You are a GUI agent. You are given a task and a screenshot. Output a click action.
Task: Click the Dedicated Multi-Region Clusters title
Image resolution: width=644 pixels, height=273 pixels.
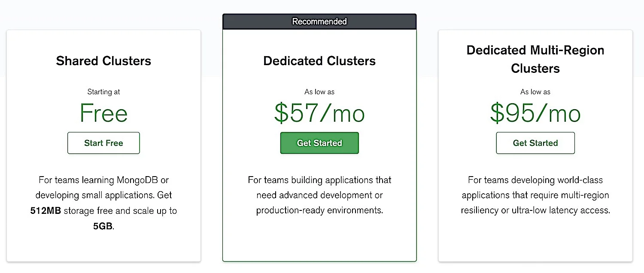point(535,59)
